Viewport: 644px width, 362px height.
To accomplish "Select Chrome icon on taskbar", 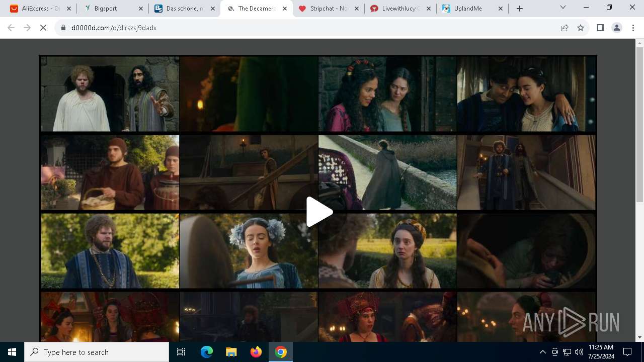I will pyautogui.click(x=280, y=352).
